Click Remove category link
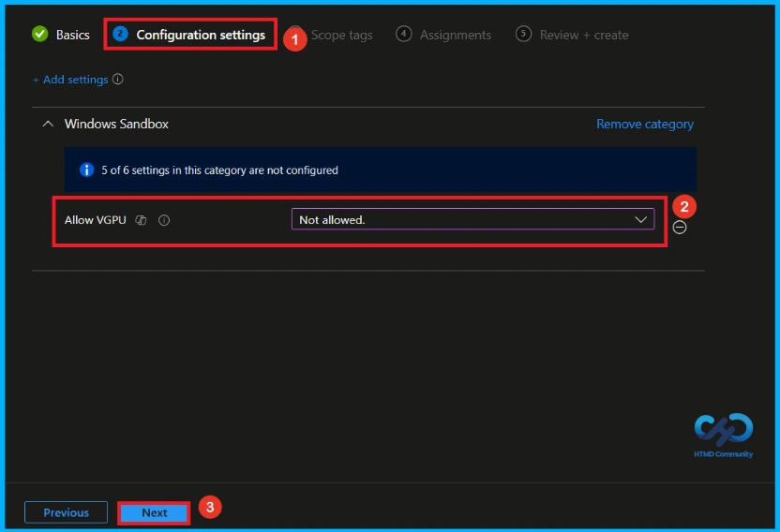This screenshot has height=532, width=780. click(x=645, y=124)
